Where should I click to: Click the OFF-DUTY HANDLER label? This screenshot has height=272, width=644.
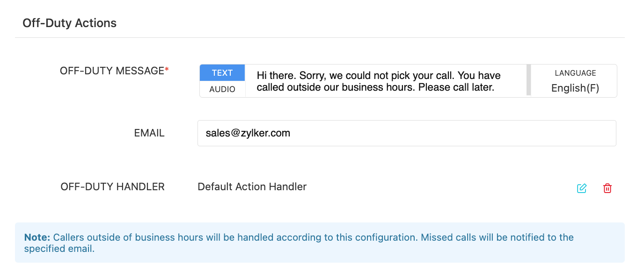pos(113,187)
